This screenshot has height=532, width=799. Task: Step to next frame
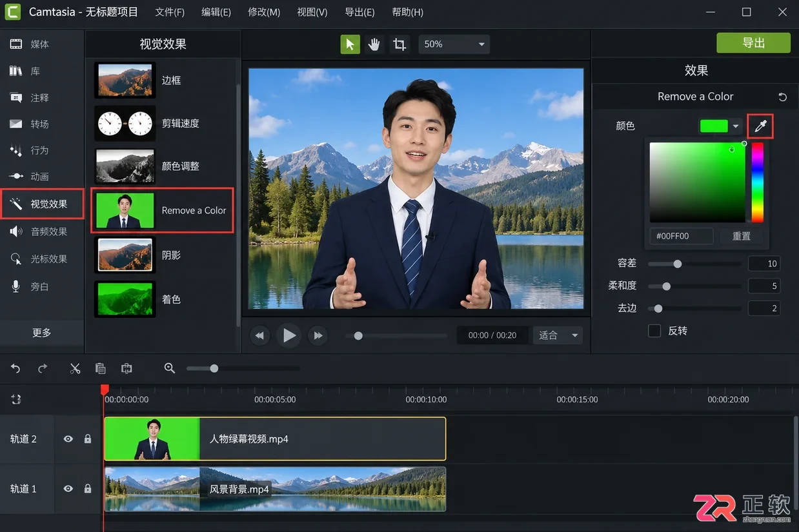[x=318, y=335]
